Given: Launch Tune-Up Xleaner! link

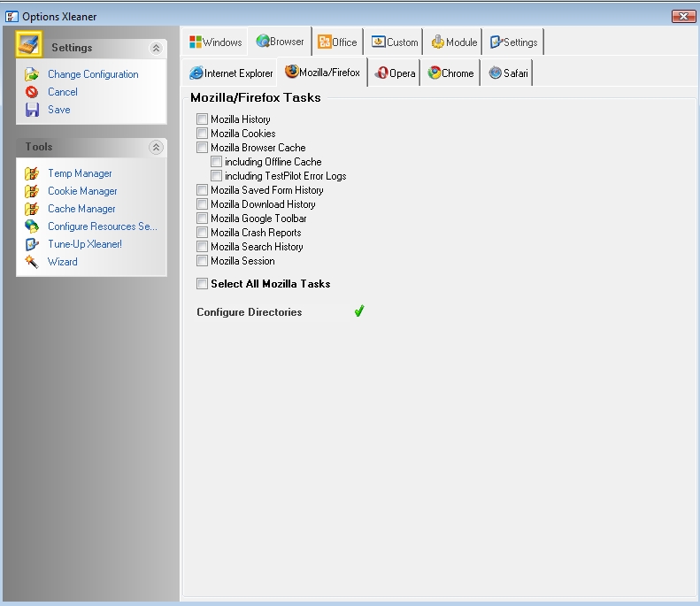Looking at the screenshot, I should pyautogui.click(x=85, y=244).
